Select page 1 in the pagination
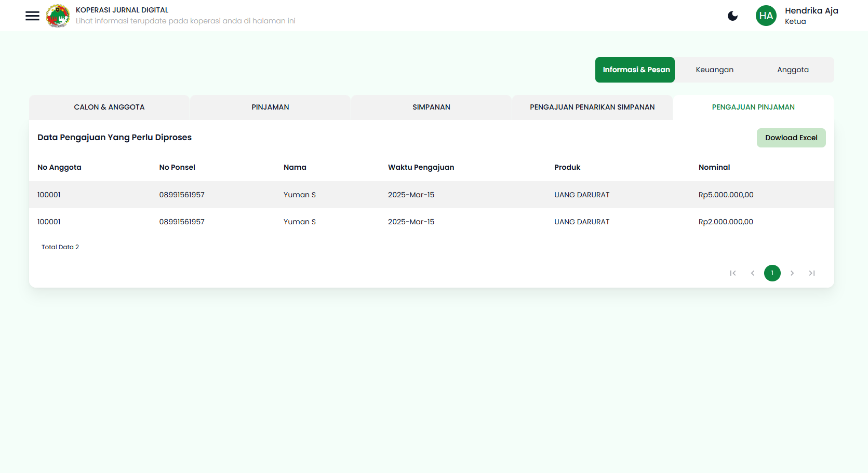The width and height of the screenshot is (868, 473). coord(772,273)
